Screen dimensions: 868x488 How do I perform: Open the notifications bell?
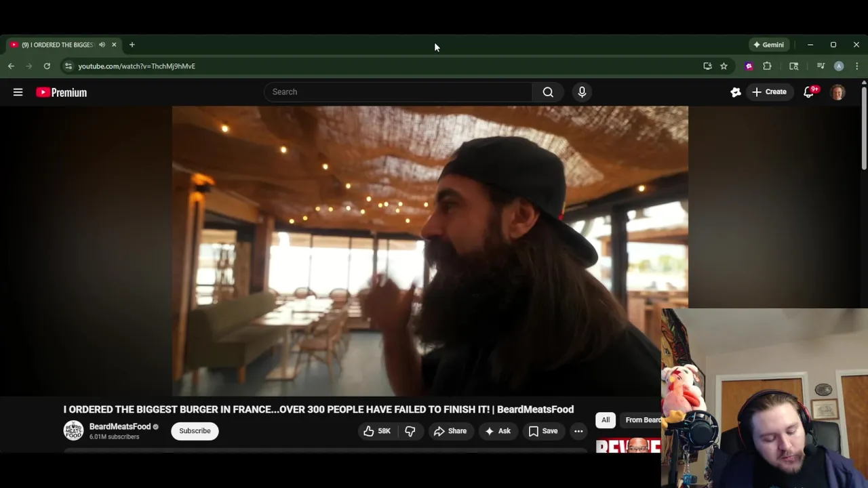pos(808,92)
